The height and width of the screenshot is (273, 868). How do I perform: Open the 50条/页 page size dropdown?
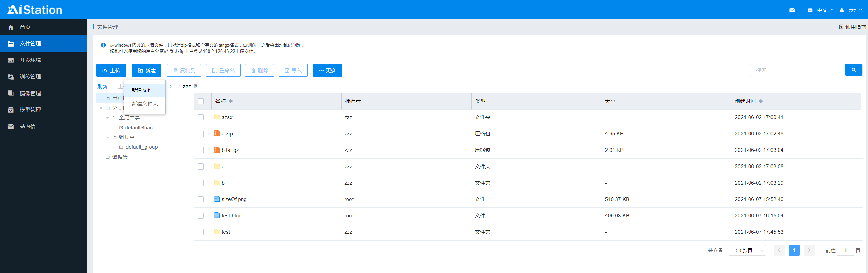click(747, 250)
